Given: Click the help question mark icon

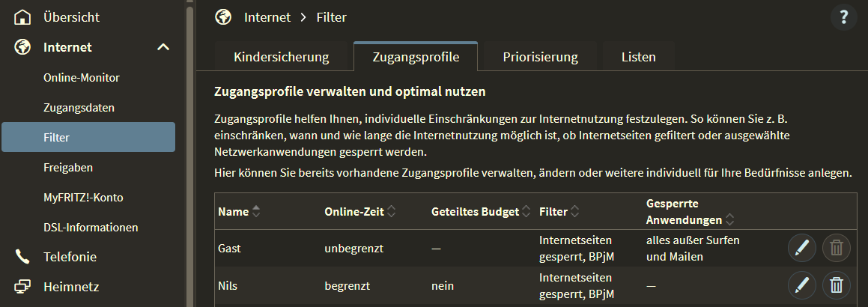Looking at the screenshot, I should (843, 17).
